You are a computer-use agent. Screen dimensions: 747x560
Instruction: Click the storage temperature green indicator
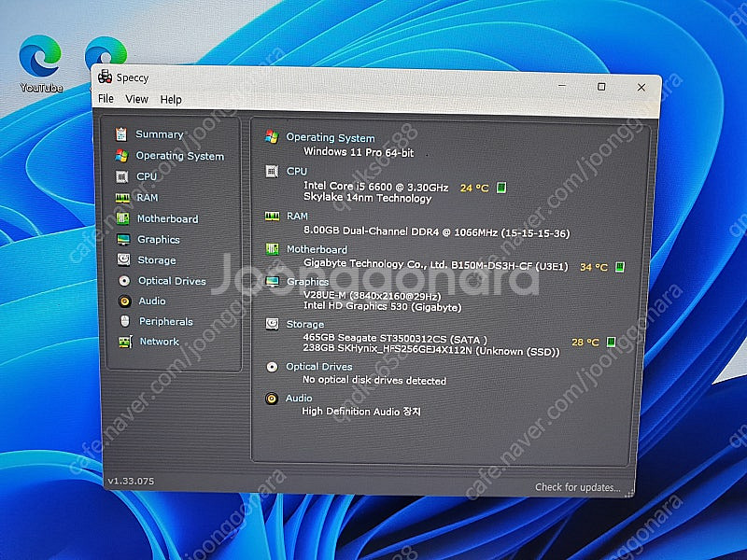coord(611,343)
